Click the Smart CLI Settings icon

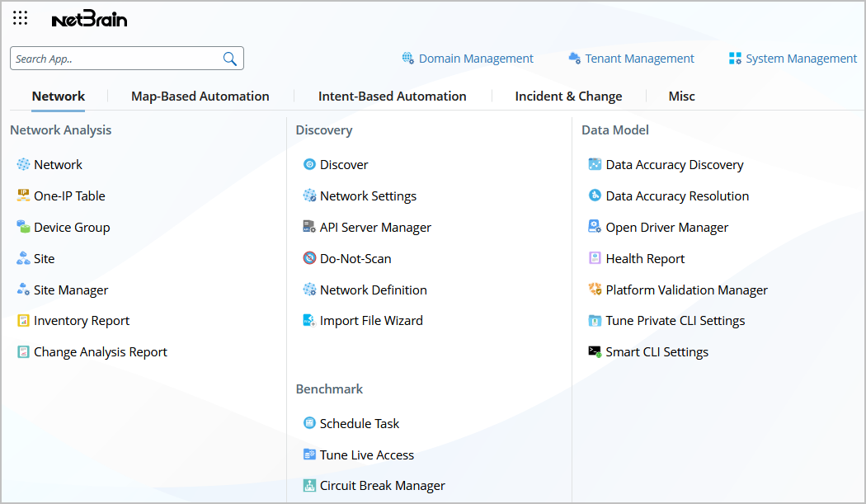595,351
